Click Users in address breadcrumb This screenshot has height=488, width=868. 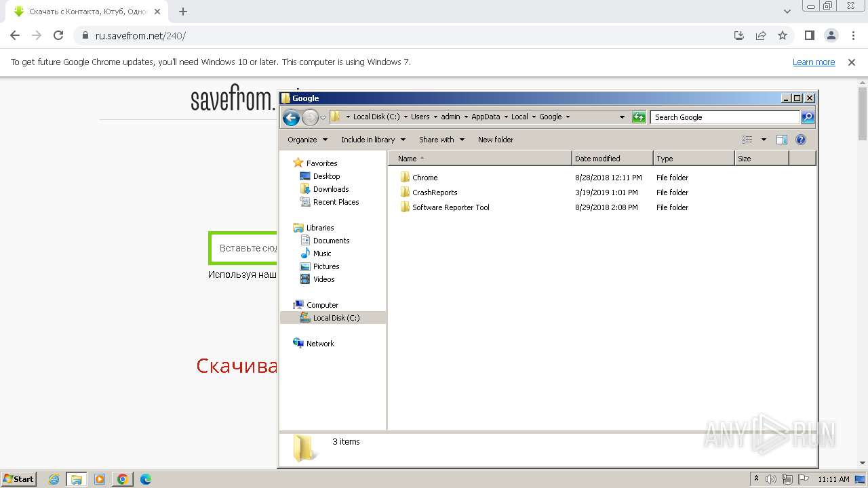(x=420, y=117)
